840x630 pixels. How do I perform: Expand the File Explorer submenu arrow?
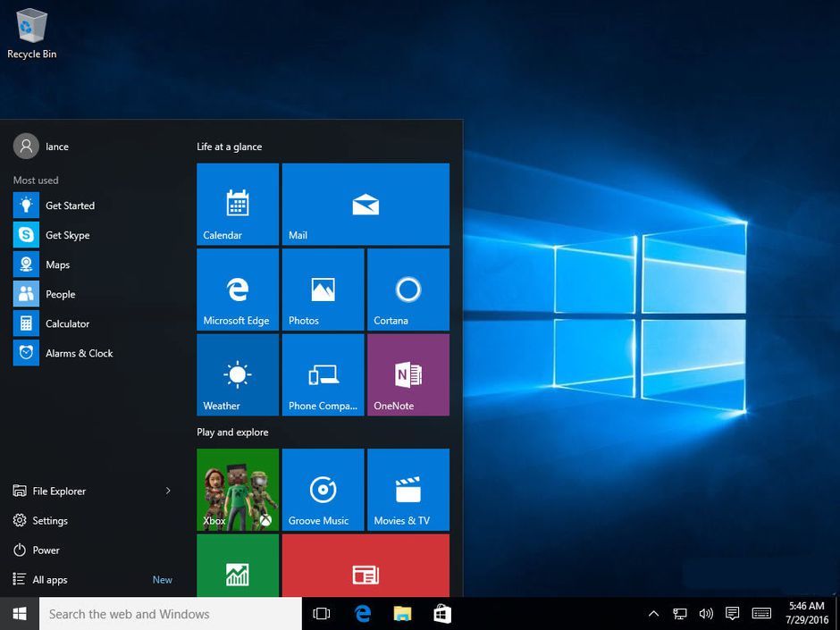[x=169, y=491]
